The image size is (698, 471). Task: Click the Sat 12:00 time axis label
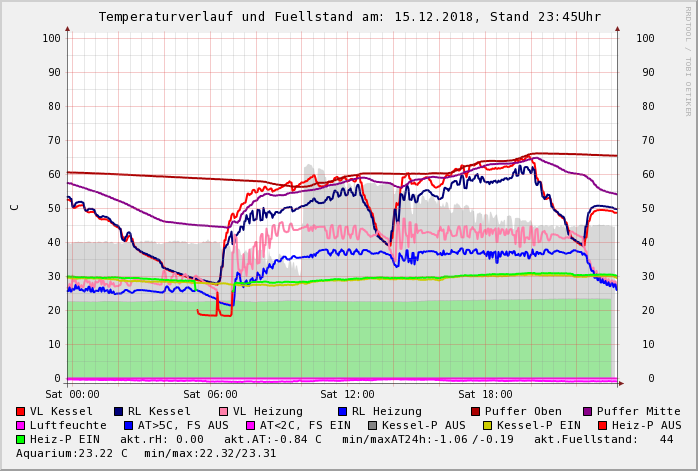coord(347,394)
